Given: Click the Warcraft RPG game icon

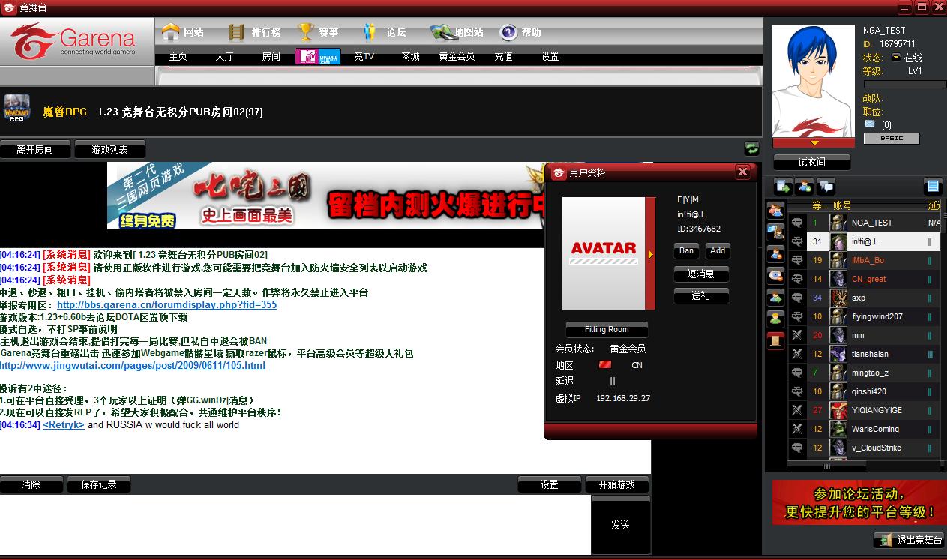Looking at the screenshot, I should click(17, 108).
